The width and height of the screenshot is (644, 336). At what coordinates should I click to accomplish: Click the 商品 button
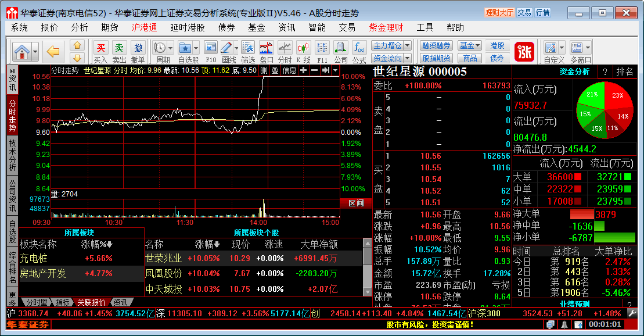click(x=470, y=58)
